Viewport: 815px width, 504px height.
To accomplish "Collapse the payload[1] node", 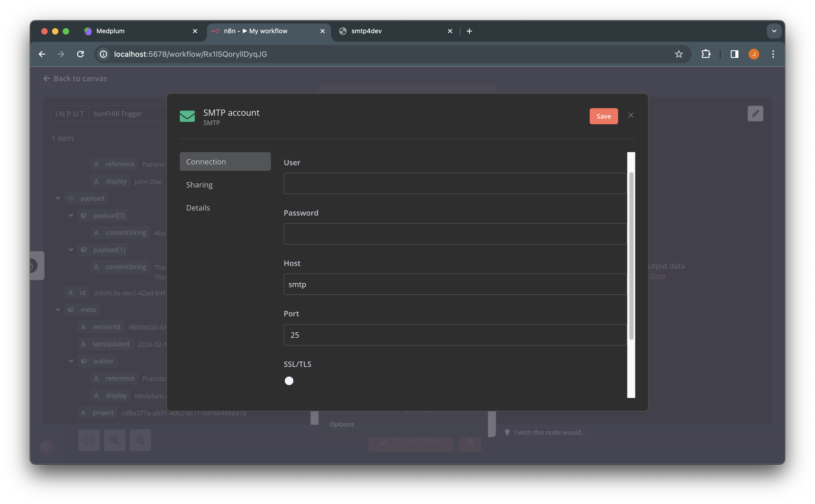I will click(71, 250).
